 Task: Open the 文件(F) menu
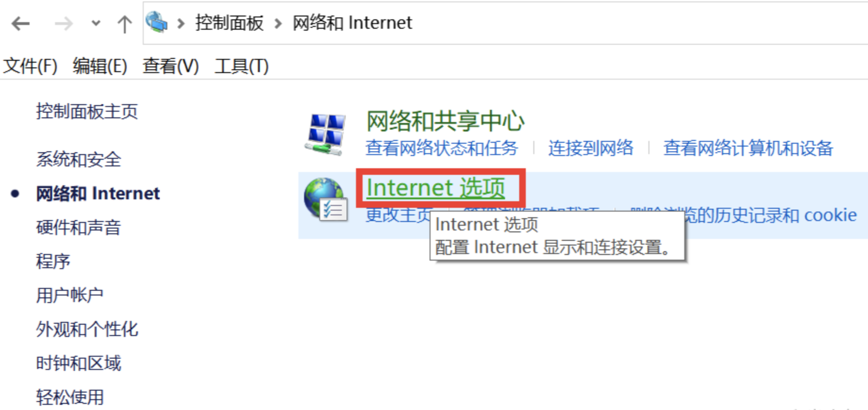(x=30, y=66)
